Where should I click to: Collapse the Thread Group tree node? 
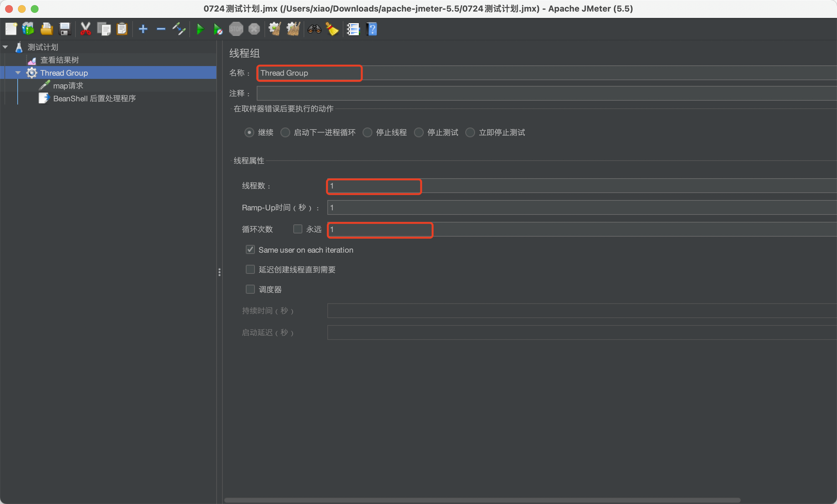[18, 73]
